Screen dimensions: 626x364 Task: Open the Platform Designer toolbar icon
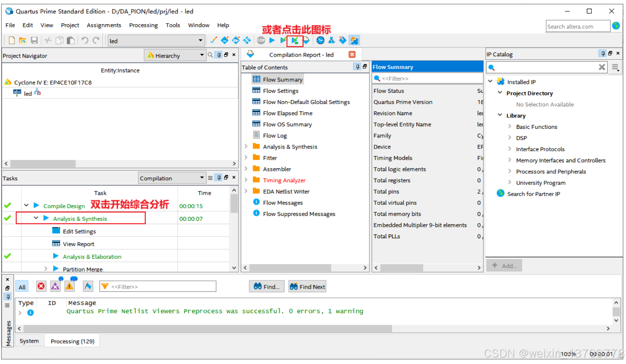354,40
